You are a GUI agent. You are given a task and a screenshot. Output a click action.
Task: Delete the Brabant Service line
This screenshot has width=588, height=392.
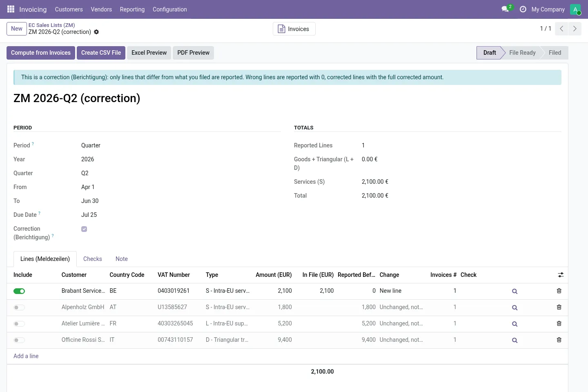[559, 291]
